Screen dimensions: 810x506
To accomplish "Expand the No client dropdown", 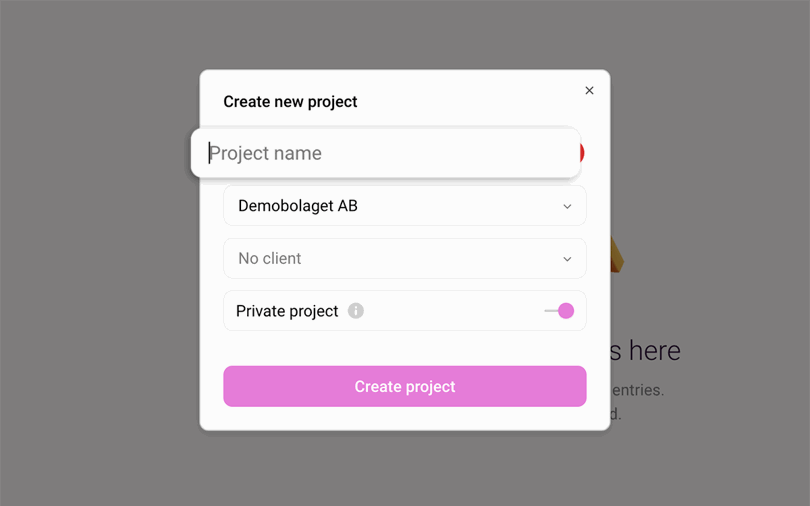I will [404, 259].
